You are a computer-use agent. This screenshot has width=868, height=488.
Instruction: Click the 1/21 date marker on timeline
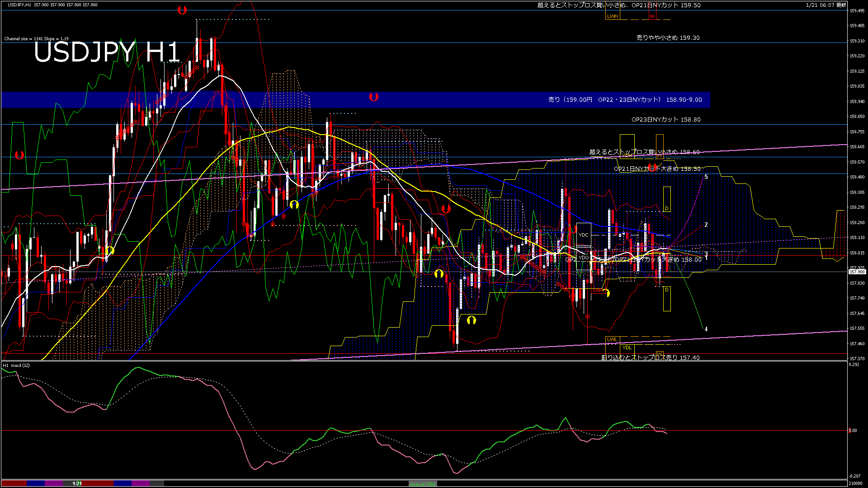coord(77,483)
